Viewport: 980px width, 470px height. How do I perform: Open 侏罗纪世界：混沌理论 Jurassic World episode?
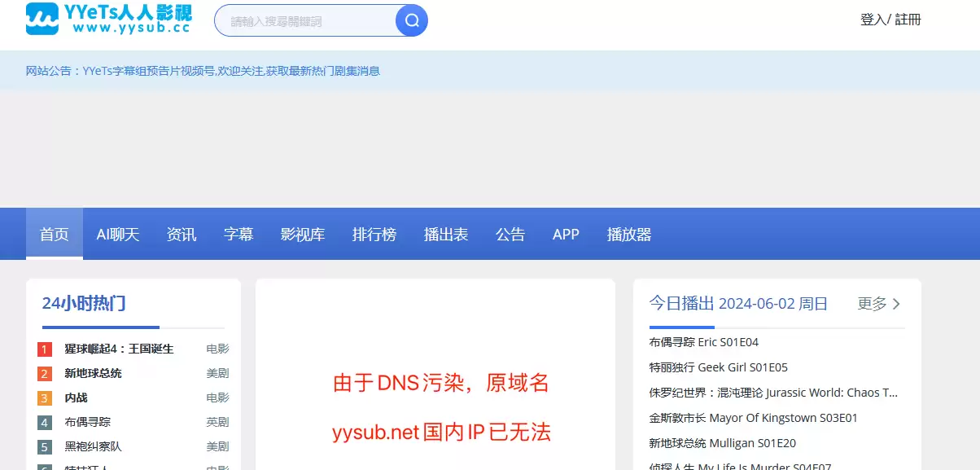(774, 393)
